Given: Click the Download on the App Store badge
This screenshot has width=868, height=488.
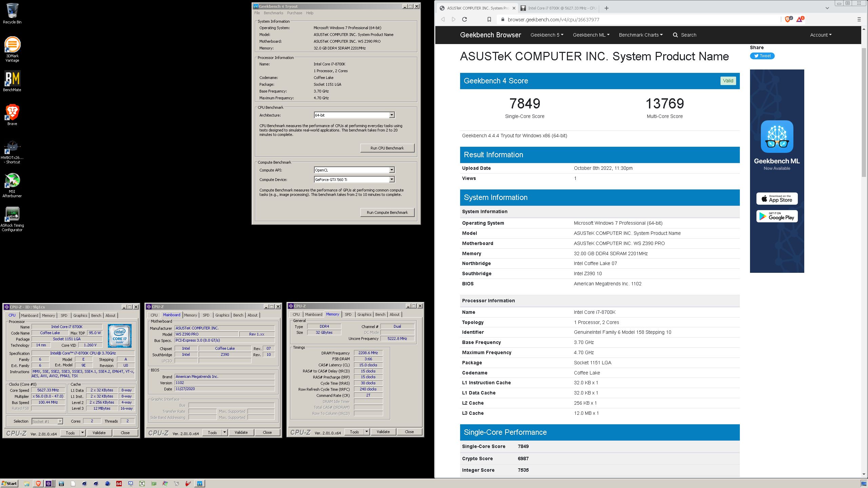Looking at the screenshot, I should [777, 199].
